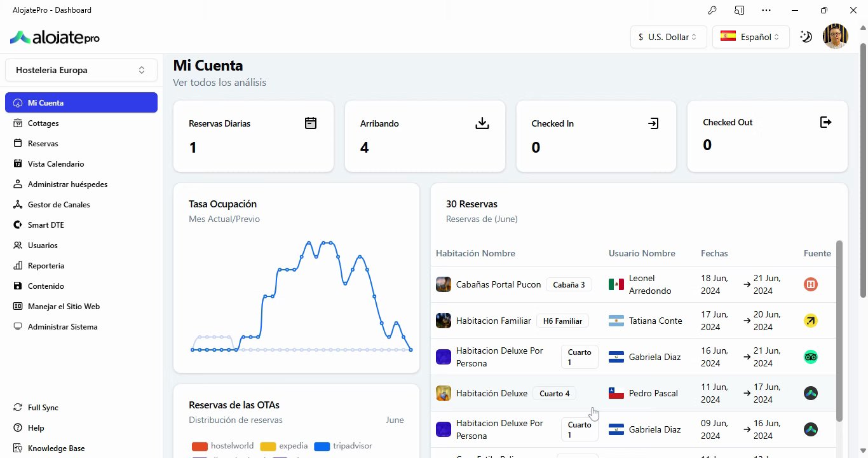868x458 pixels.
Task: Click the Mexico flag beside Leonel Arredondo
Action: 616,284
